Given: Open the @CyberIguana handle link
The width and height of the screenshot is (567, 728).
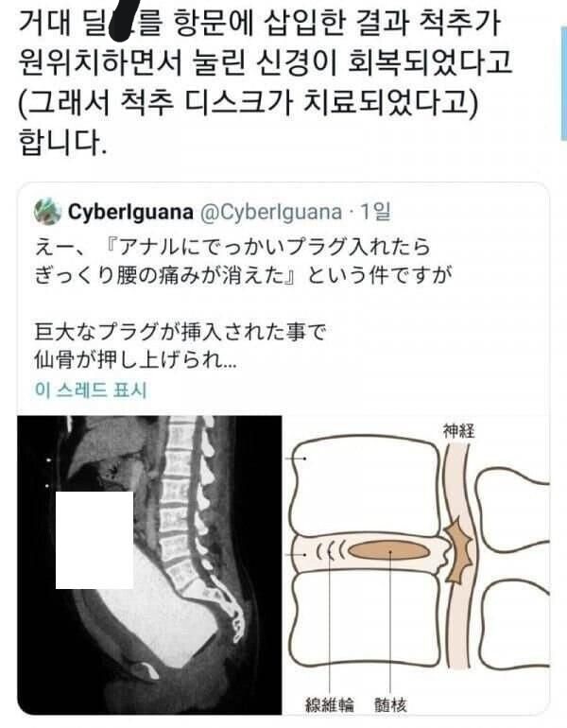Looking at the screenshot, I should 271,212.
